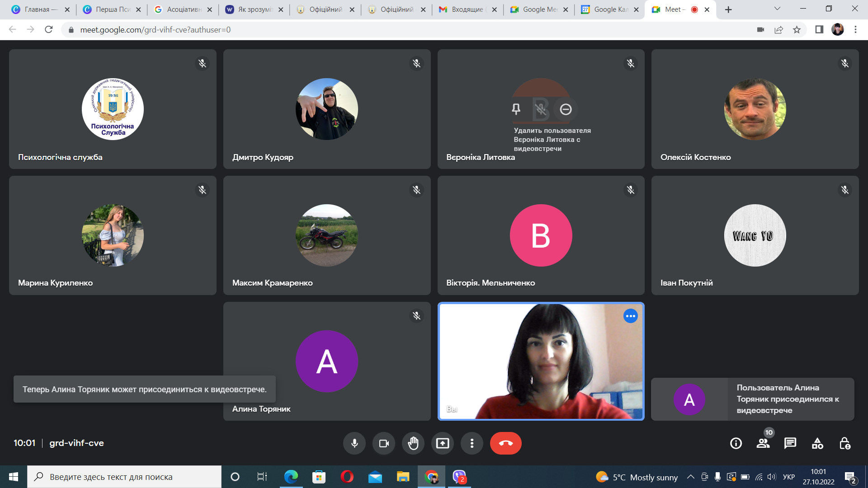Viewport: 868px width, 488px height.
Task: Raise hand in the meeting
Action: pyautogui.click(x=413, y=443)
